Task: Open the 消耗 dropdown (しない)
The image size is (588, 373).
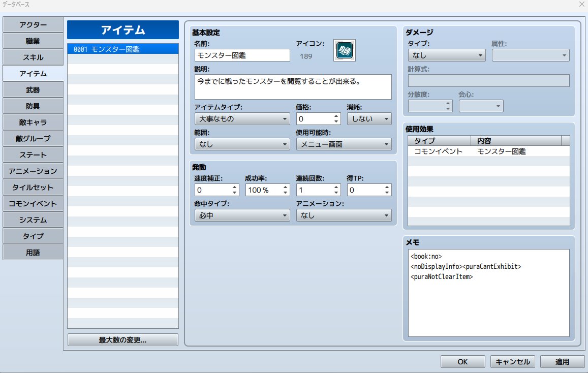Action: [x=369, y=119]
